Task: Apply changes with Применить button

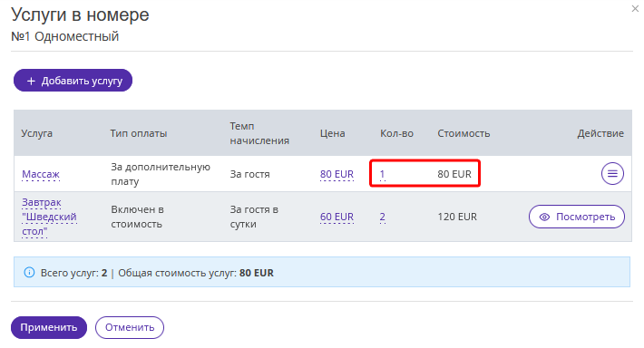Action: (49, 327)
